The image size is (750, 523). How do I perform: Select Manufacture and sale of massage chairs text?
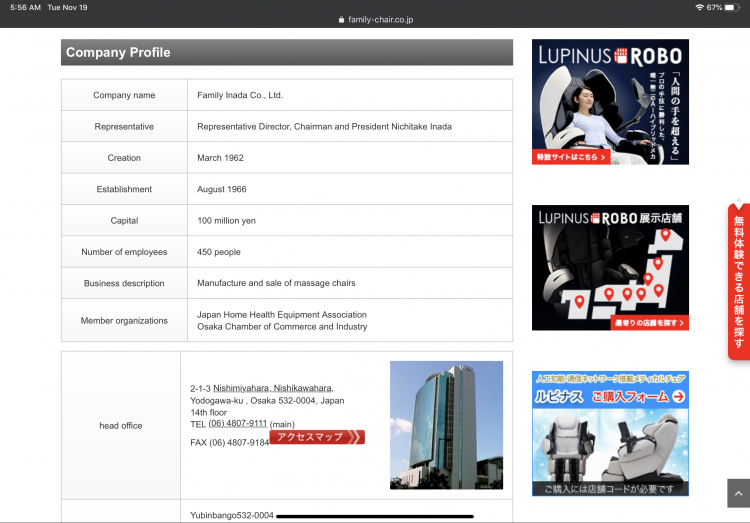(276, 283)
